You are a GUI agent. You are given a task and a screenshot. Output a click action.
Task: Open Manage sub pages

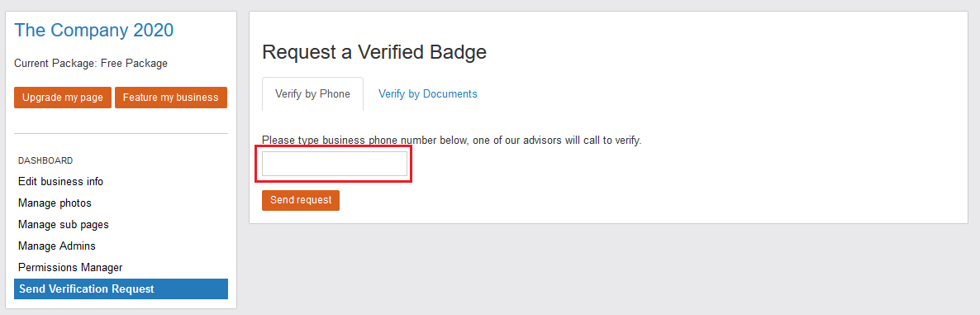[59, 224]
